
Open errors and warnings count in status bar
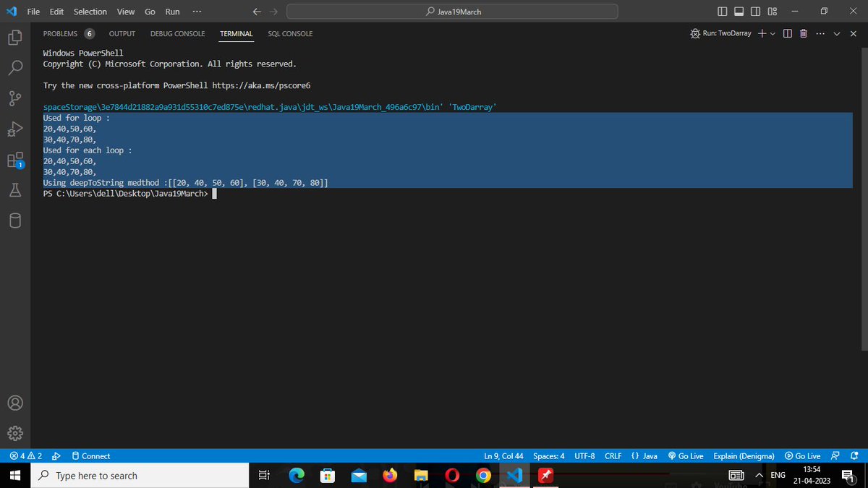click(x=26, y=456)
